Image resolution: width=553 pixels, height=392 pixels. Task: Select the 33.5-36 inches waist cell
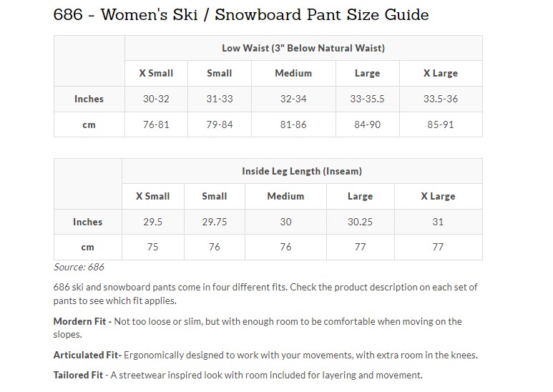click(440, 99)
